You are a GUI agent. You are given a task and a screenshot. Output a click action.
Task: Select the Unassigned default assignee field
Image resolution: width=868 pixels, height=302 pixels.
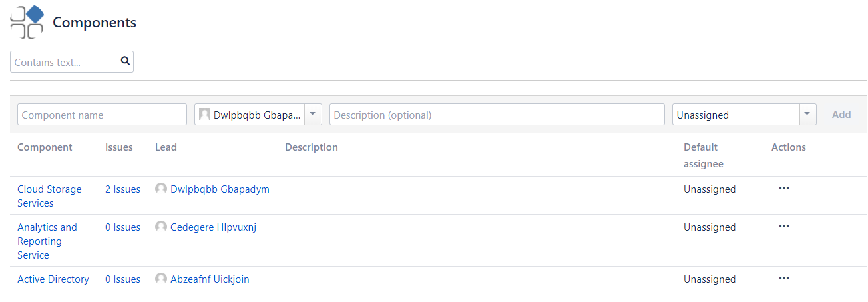click(x=736, y=115)
